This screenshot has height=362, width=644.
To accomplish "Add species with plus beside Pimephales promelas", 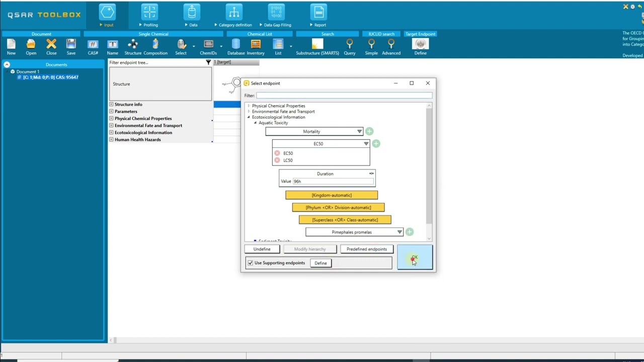I will [x=410, y=232].
